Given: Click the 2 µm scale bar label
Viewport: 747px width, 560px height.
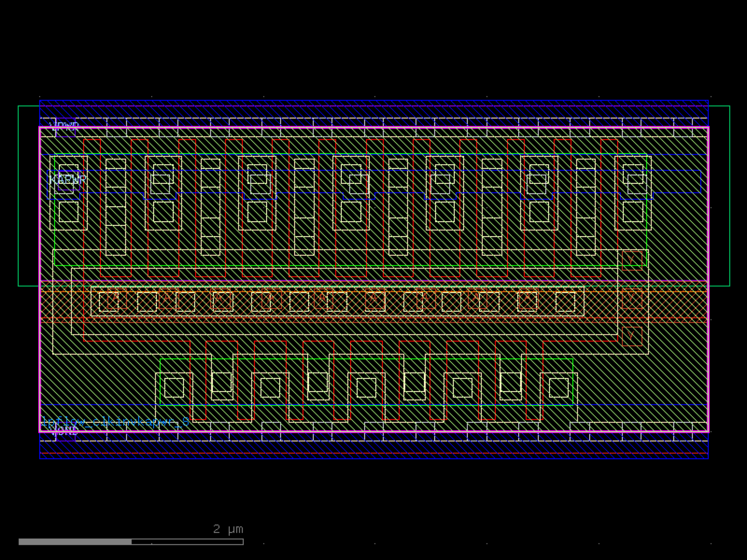Looking at the screenshot, I should click(228, 529).
